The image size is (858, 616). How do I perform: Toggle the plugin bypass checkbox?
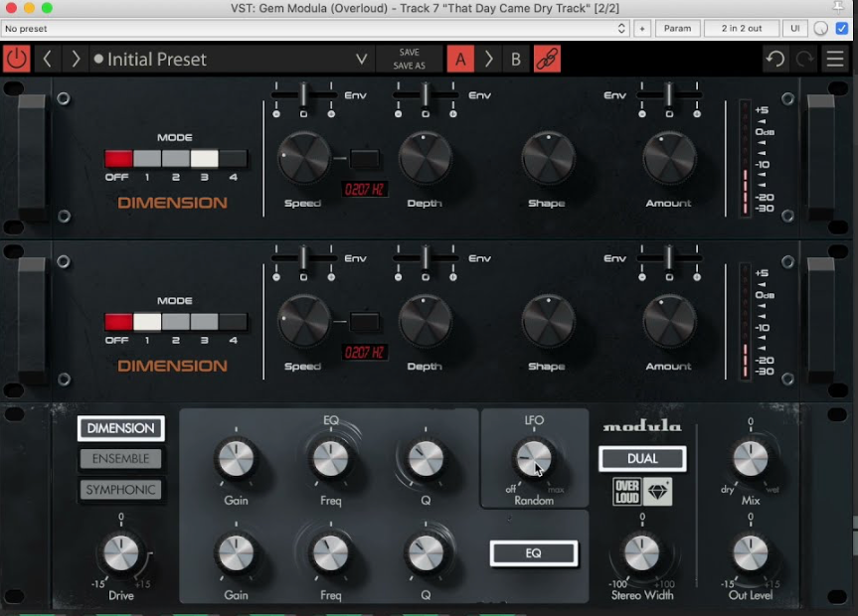tap(841, 29)
